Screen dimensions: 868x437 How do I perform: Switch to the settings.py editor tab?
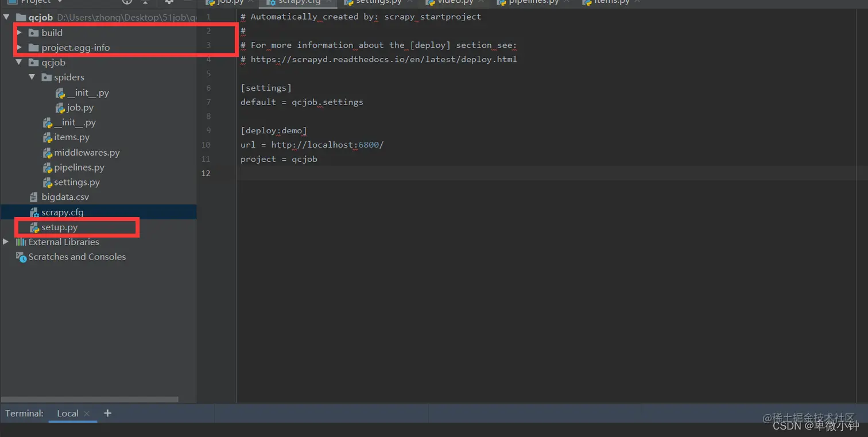click(378, 2)
